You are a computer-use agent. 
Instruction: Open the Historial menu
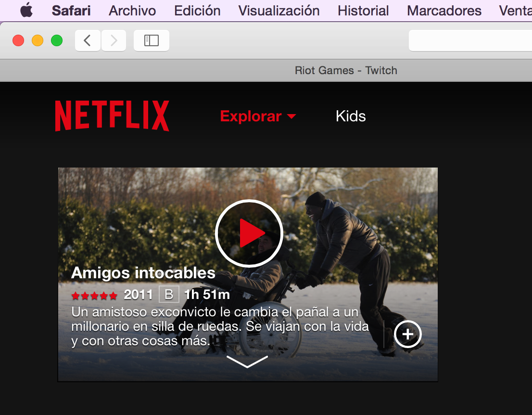[x=363, y=11]
